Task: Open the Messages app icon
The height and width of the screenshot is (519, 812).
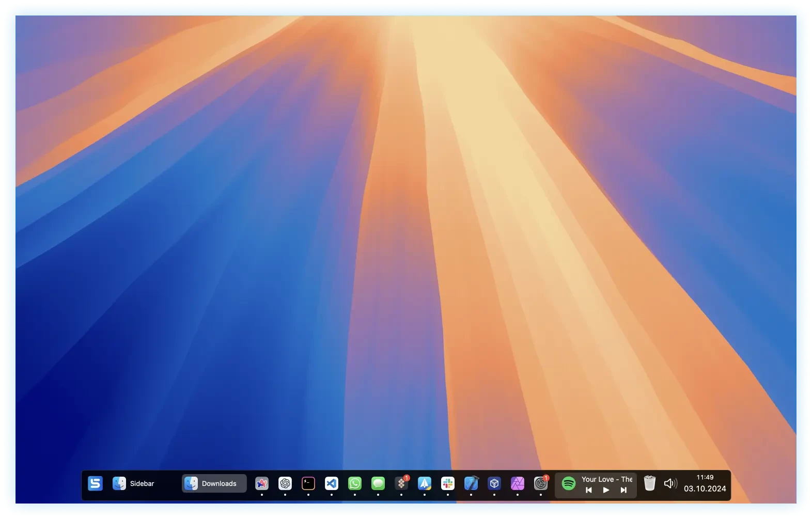Action: [378, 483]
